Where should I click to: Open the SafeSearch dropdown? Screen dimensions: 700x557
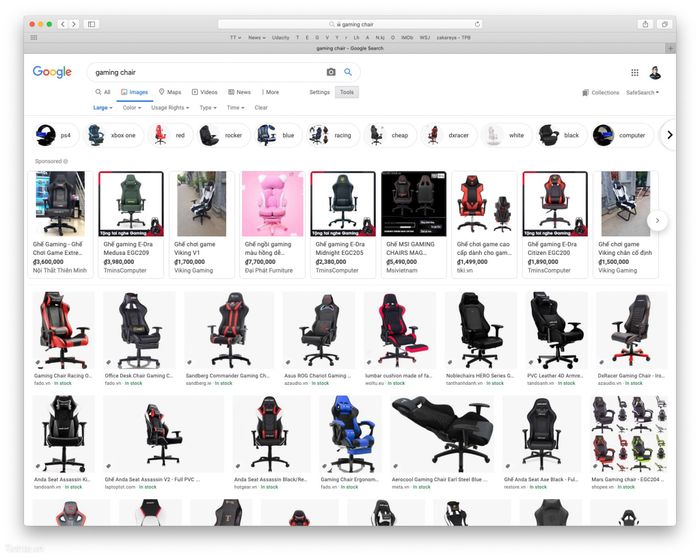tap(643, 92)
